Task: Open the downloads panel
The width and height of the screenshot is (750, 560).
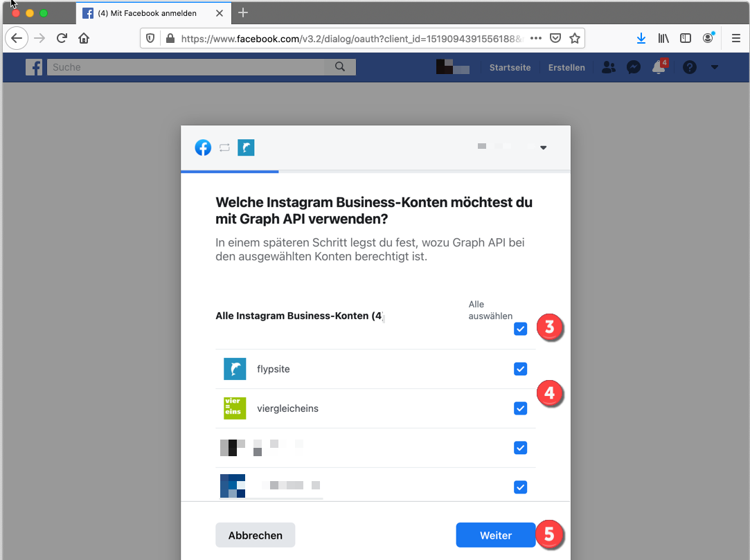Action: pyautogui.click(x=641, y=38)
